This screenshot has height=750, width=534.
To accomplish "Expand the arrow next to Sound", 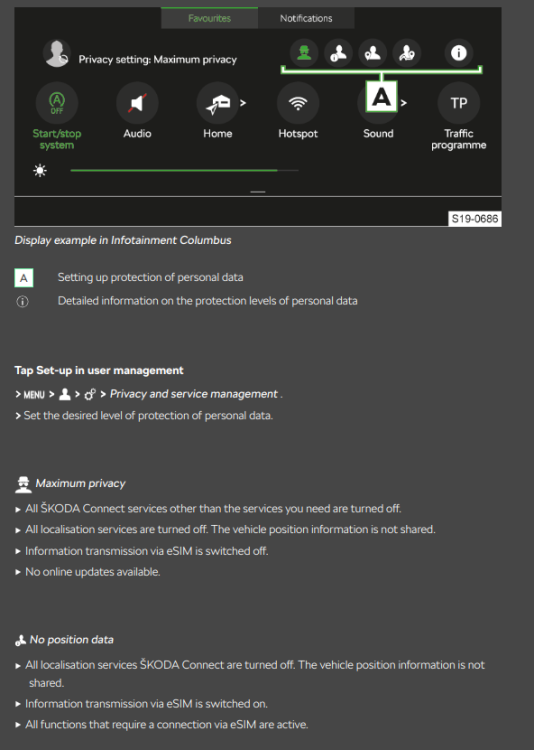I will click(x=403, y=103).
